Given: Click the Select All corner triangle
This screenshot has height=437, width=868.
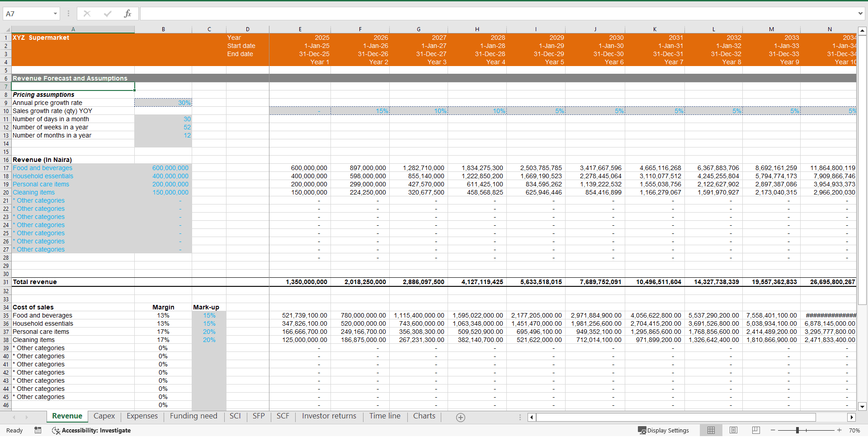Looking at the screenshot, I should pos(7,29).
